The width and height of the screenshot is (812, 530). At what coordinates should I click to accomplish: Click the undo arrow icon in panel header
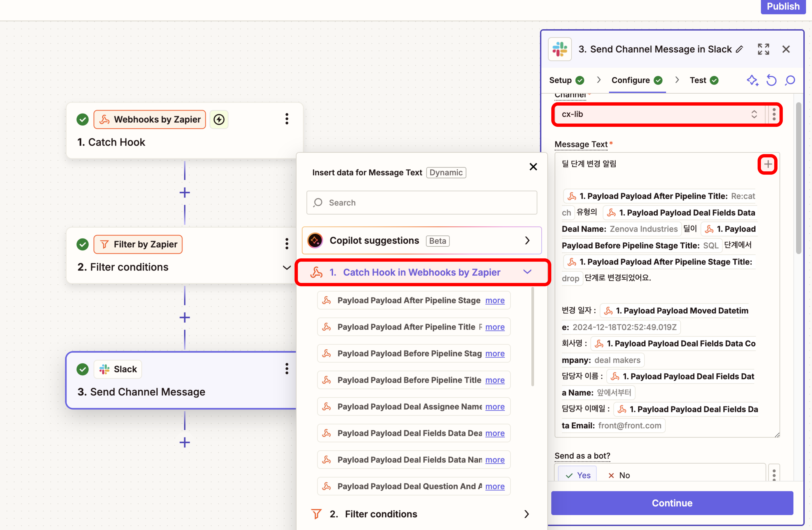pyautogui.click(x=771, y=81)
